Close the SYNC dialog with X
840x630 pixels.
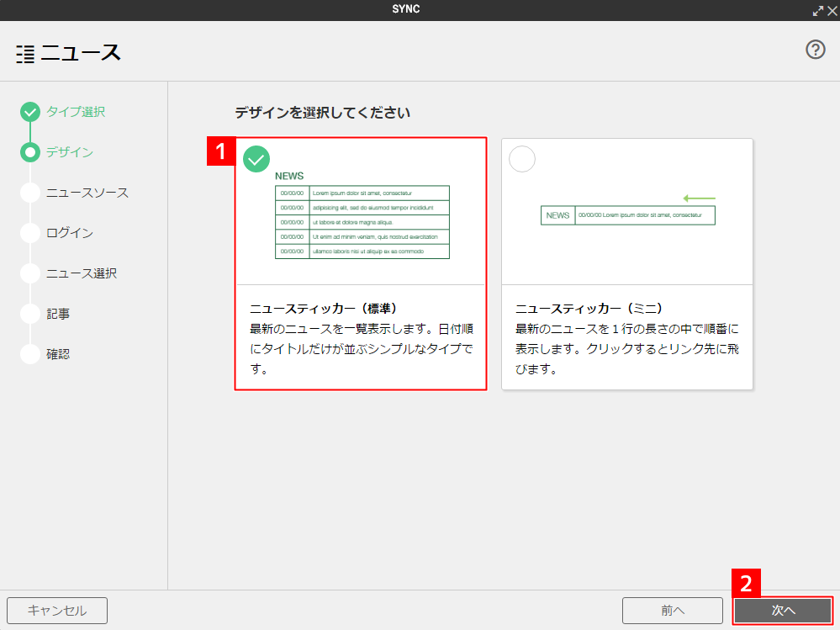(832, 11)
